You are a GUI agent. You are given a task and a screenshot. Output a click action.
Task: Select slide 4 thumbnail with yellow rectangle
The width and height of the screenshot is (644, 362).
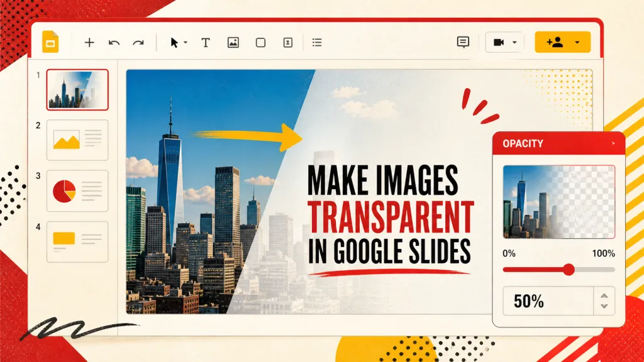pyautogui.click(x=77, y=242)
